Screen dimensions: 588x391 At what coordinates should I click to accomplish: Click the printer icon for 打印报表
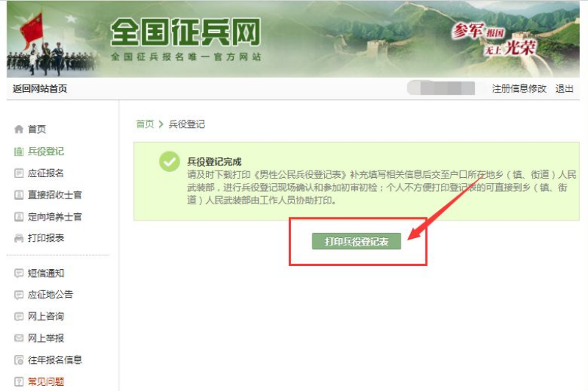(19, 238)
